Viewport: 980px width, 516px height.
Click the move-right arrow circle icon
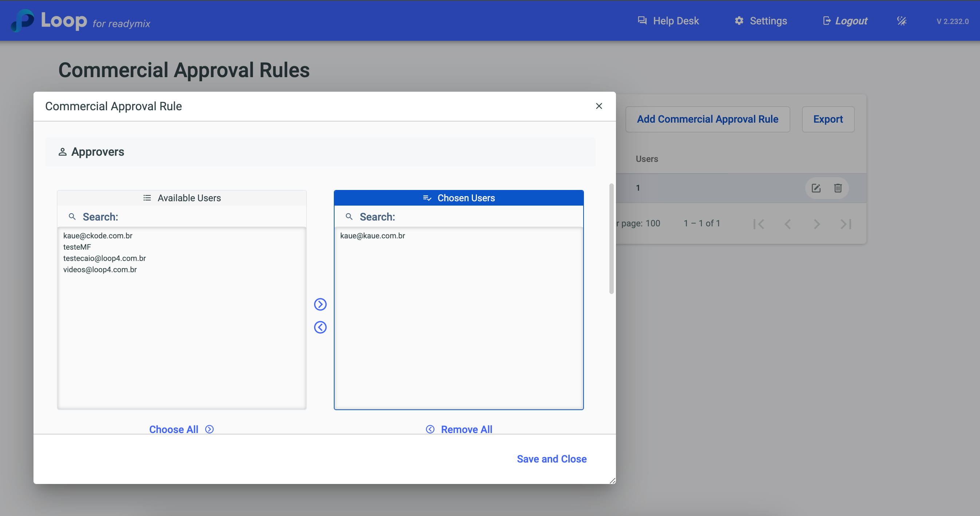coord(320,304)
